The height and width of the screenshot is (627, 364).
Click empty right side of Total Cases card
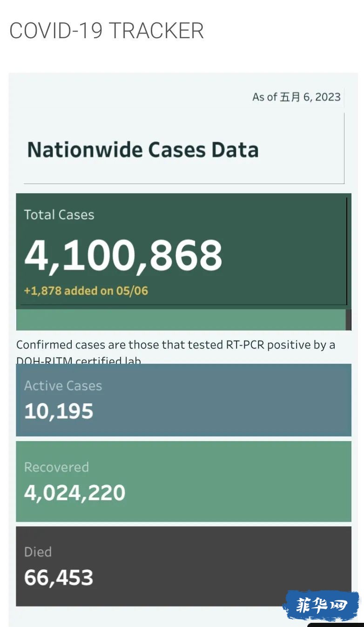tap(289, 252)
